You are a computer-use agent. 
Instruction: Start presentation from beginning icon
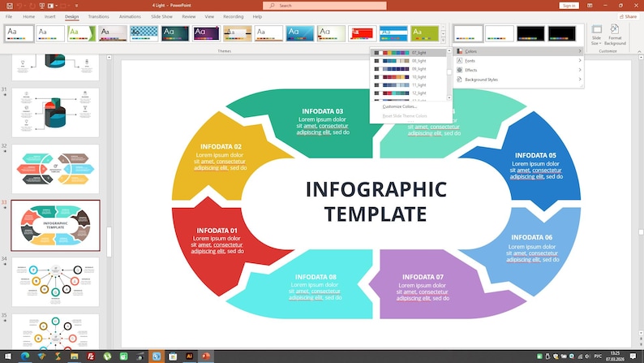point(42,6)
